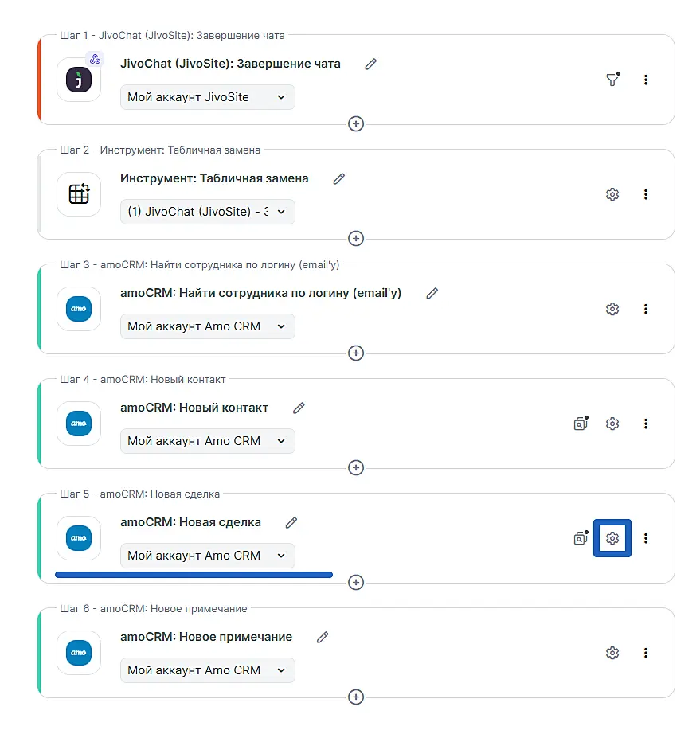
Task: Open three-dot menu for JivoChat step
Action: pyautogui.click(x=646, y=80)
